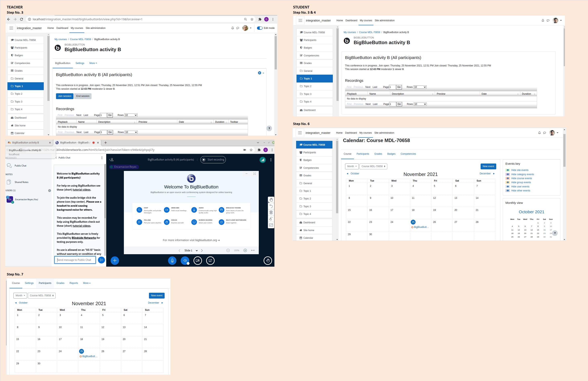Open the BigBlueButton Actions plus button
Screen dimensions: 588x381
115,260
